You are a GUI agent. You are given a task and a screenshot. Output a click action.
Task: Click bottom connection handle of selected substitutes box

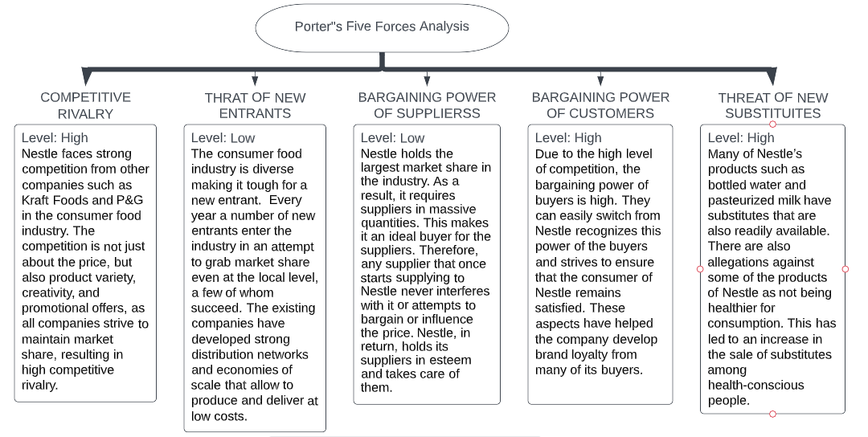[x=772, y=414]
